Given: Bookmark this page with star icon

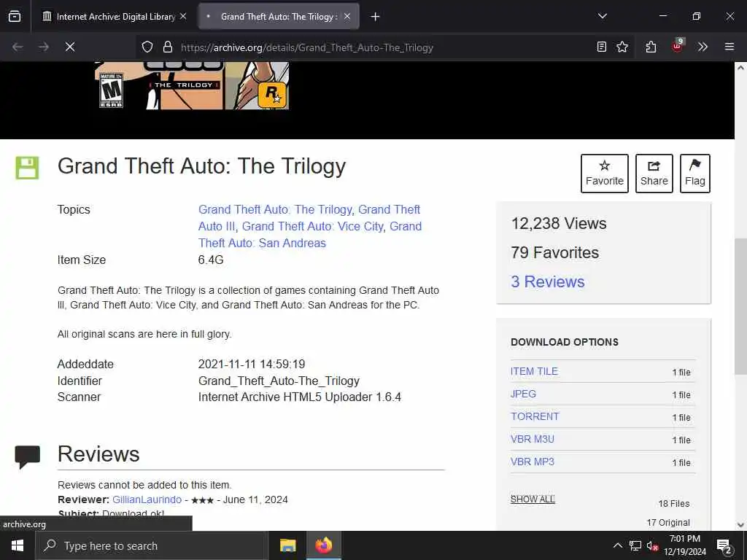Looking at the screenshot, I should pos(622,47).
